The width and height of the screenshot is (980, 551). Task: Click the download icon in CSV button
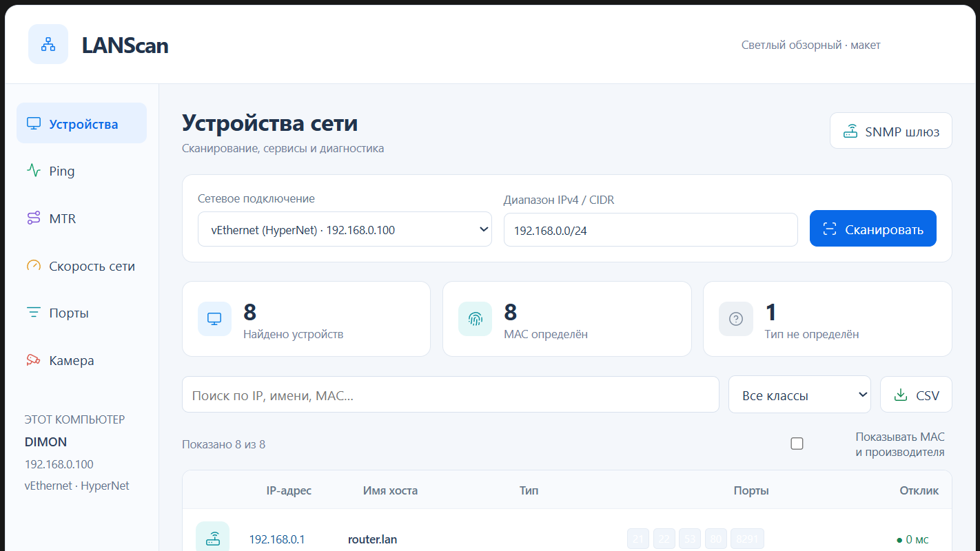(900, 395)
